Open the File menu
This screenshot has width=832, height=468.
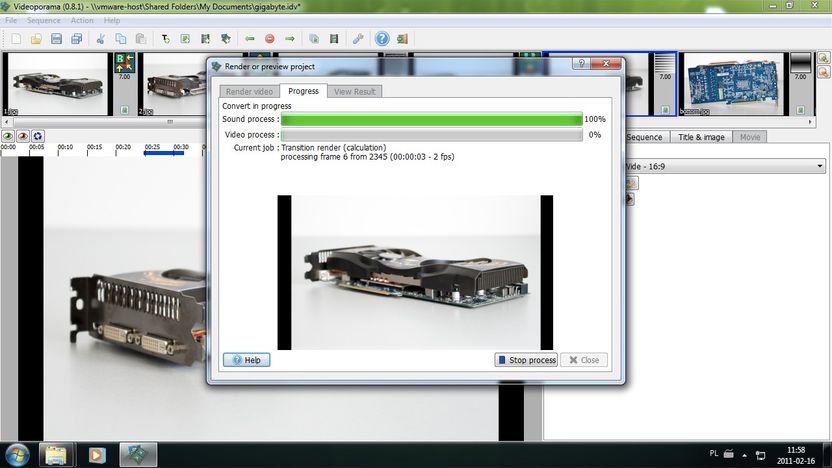(11, 20)
